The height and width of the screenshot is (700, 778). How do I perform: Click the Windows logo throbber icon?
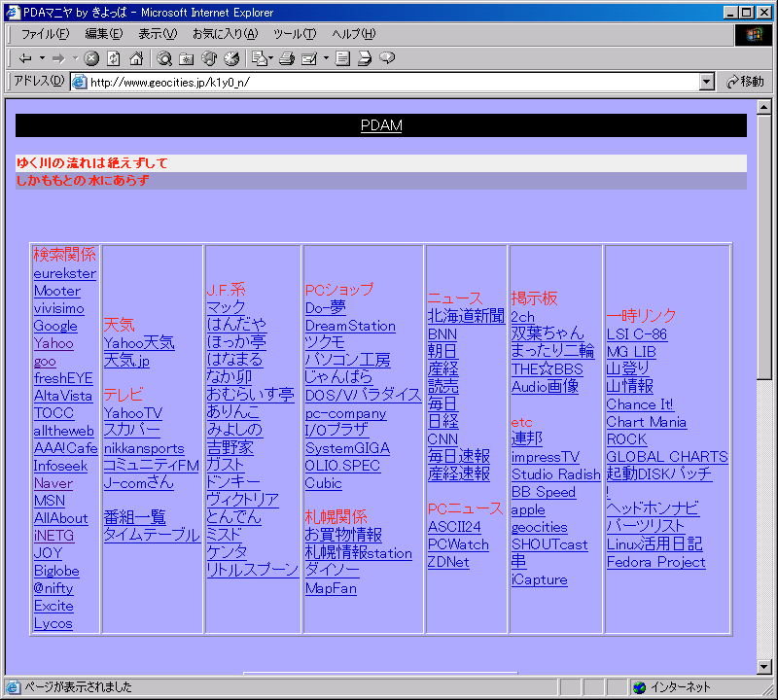[x=753, y=35]
